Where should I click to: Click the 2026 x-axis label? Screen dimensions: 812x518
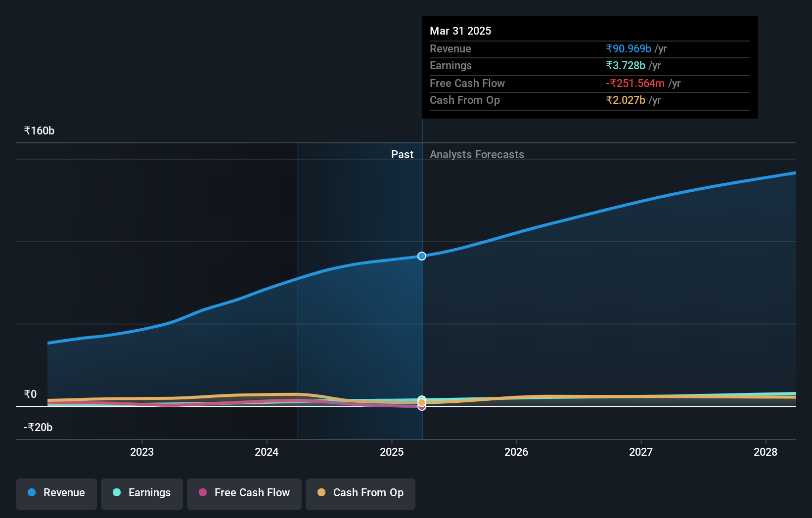(x=516, y=452)
